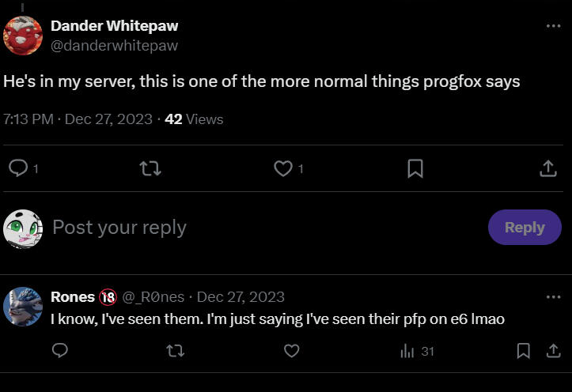Open more options menu on Rones' reply

553,297
